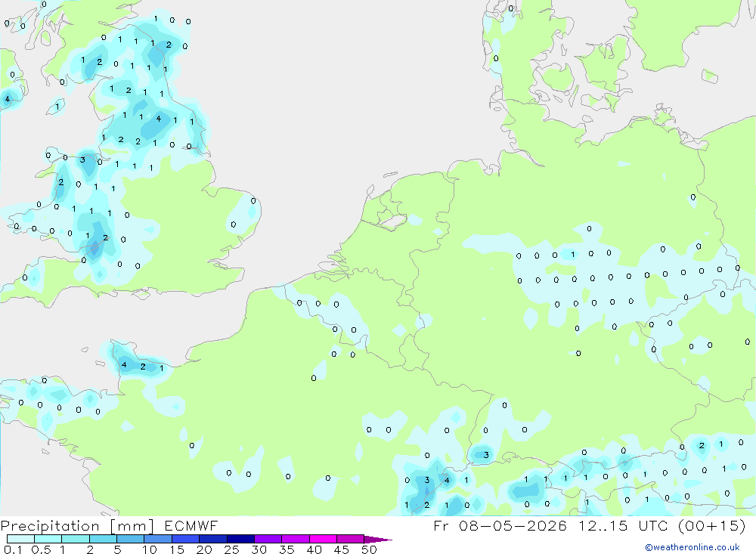Click the 15–20 mm royal blue swatch

186,539
